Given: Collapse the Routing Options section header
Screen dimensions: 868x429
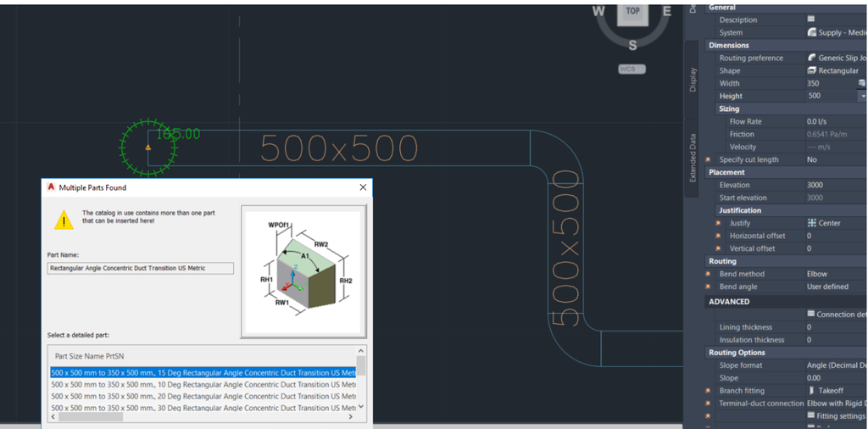Looking at the screenshot, I should [x=786, y=353].
